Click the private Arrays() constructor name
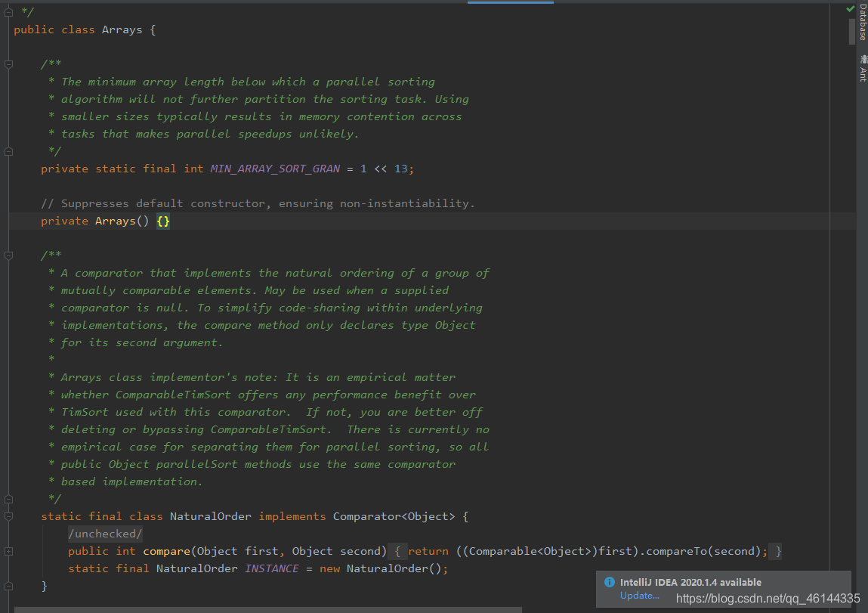Screen dimensions: 868x613 tap(115, 221)
